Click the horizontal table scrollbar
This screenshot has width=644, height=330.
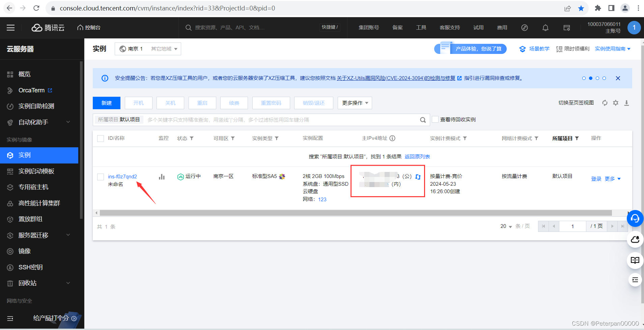[x=356, y=213]
